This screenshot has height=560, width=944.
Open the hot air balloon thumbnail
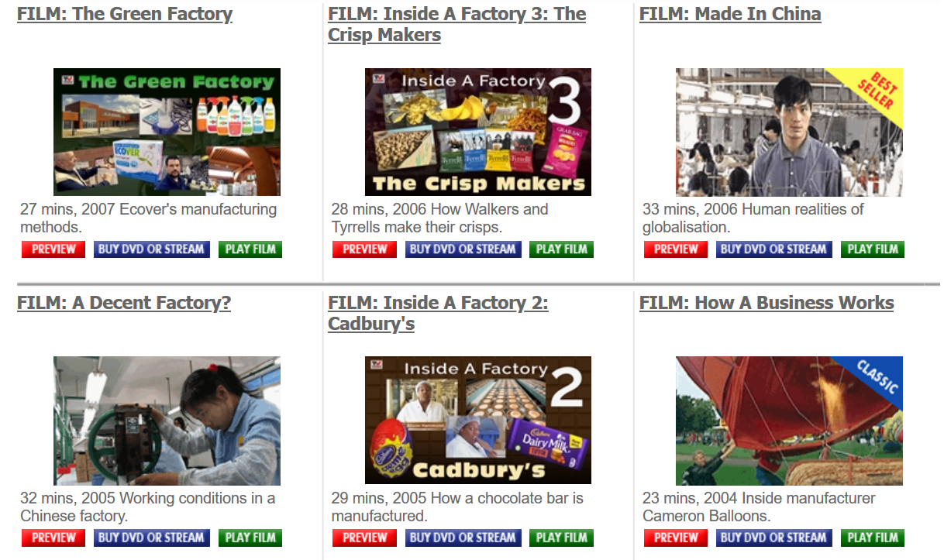[789, 421]
